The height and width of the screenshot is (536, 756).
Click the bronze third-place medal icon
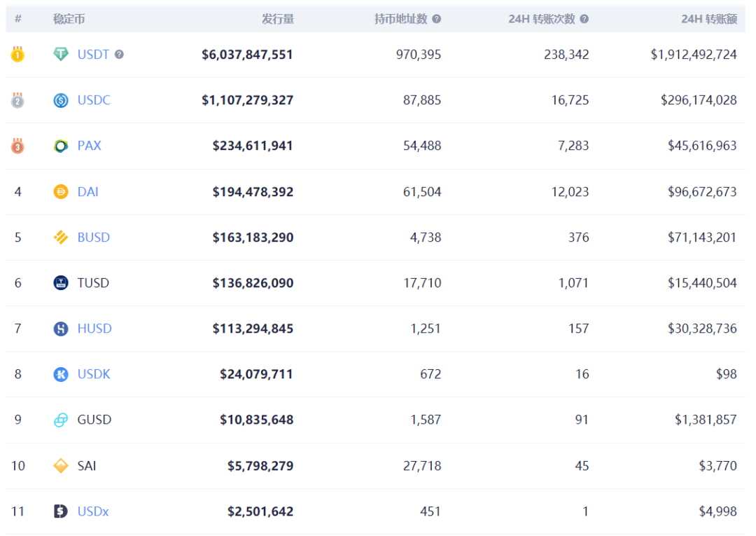[x=17, y=145]
